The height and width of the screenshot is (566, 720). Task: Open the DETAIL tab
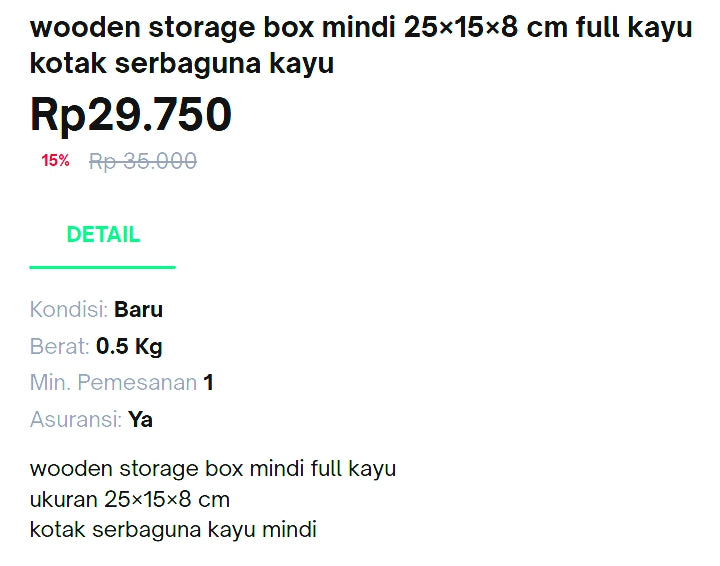(103, 235)
